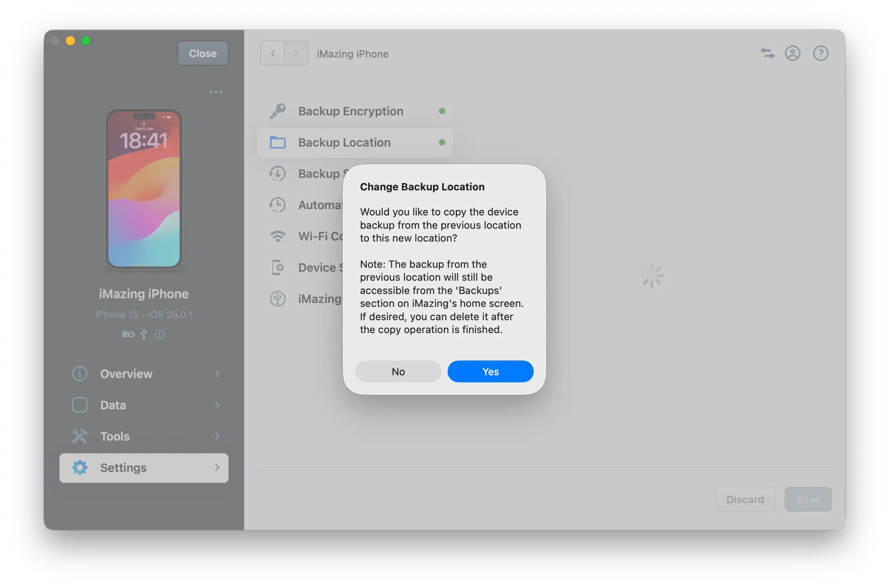Confirm backup copy with Yes
Viewport: 889px width, 588px height.
click(x=490, y=371)
